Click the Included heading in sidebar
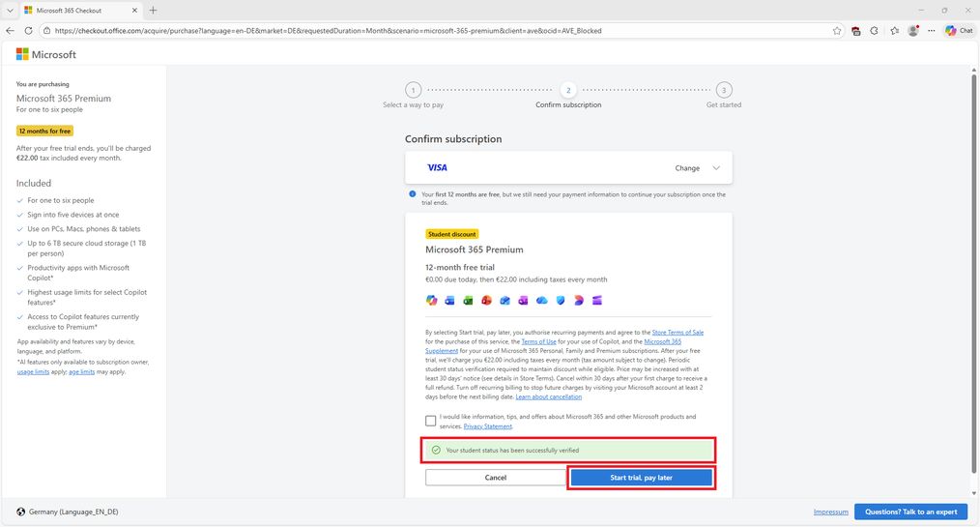This screenshot has width=980, height=527. click(x=34, y=183)
